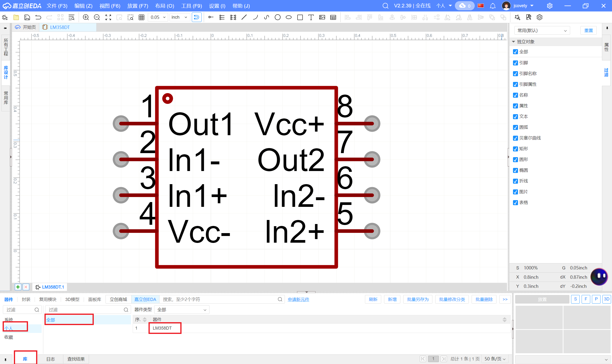Select the Text tool icon
Screen dimensions: 612x364
coord(311,17)
